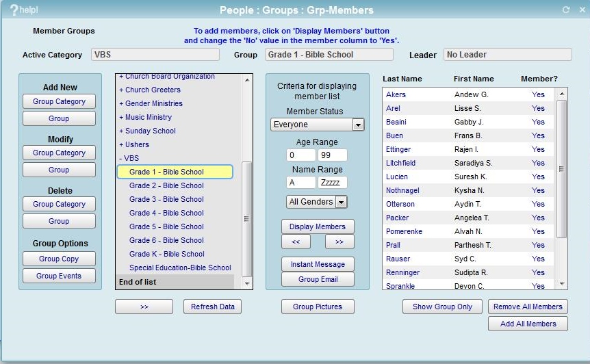Image resolution: width=590 pixels, height=364 pixels.
Task: Expand Sunday School category
Action: tap(148, 131)
